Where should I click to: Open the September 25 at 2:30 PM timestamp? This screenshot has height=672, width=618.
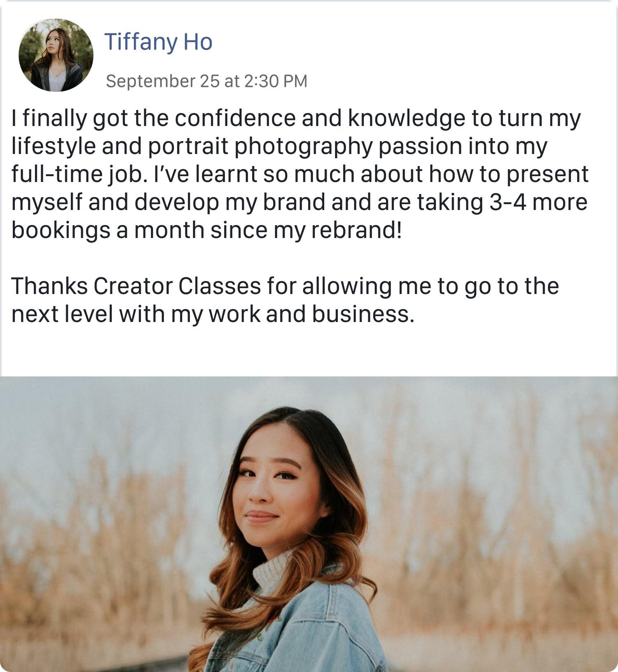coord(206,81)
